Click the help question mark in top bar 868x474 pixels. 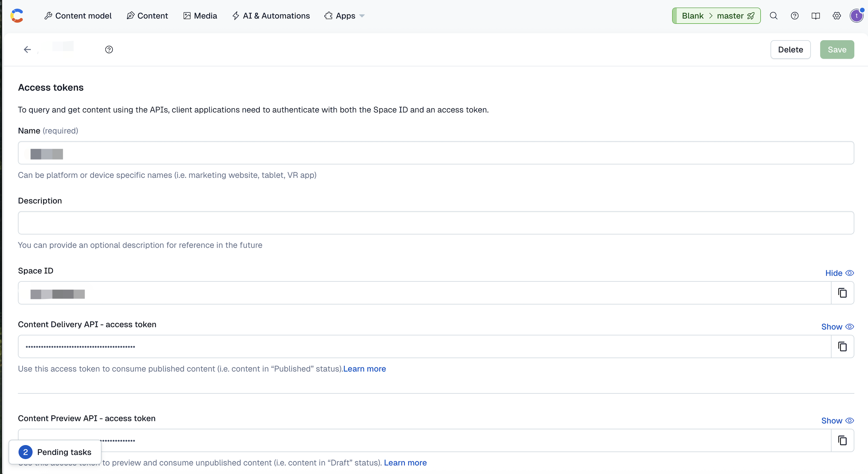[x=794, y=16]
